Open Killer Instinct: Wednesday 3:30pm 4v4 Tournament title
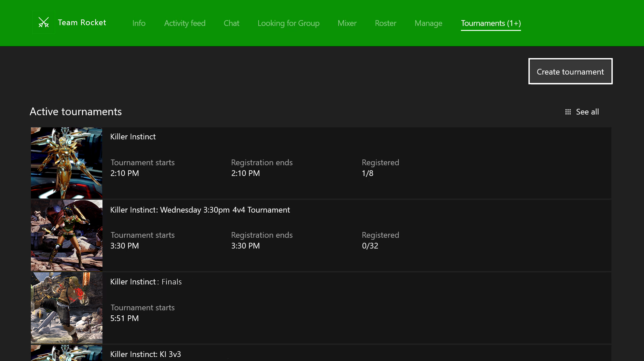Image resolution: width=644 pixels, height=361 pixels. pos(200,210)
